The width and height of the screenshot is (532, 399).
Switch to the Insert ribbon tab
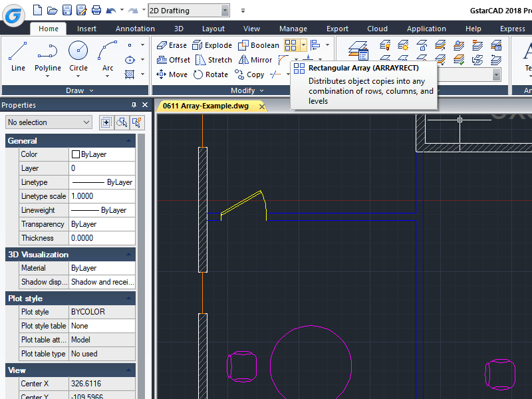pyautogui.click(x=86, y=29)
